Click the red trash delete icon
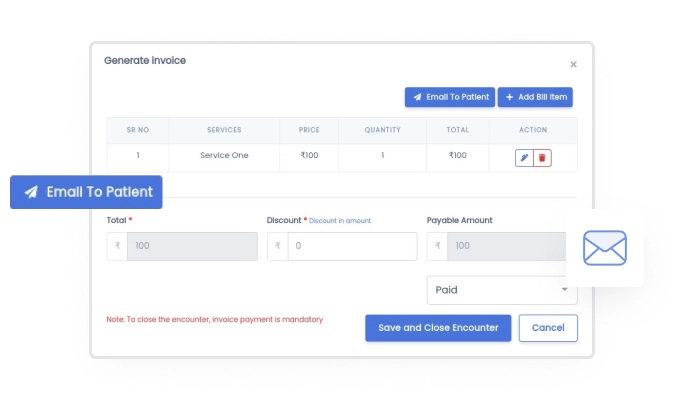 [542, 158]
